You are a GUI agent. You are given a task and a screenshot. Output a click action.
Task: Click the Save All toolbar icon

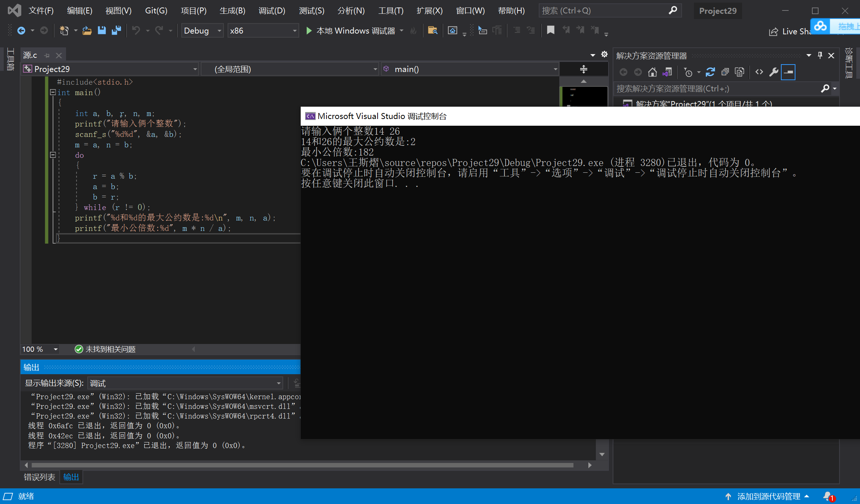click(x=116, y=30)
